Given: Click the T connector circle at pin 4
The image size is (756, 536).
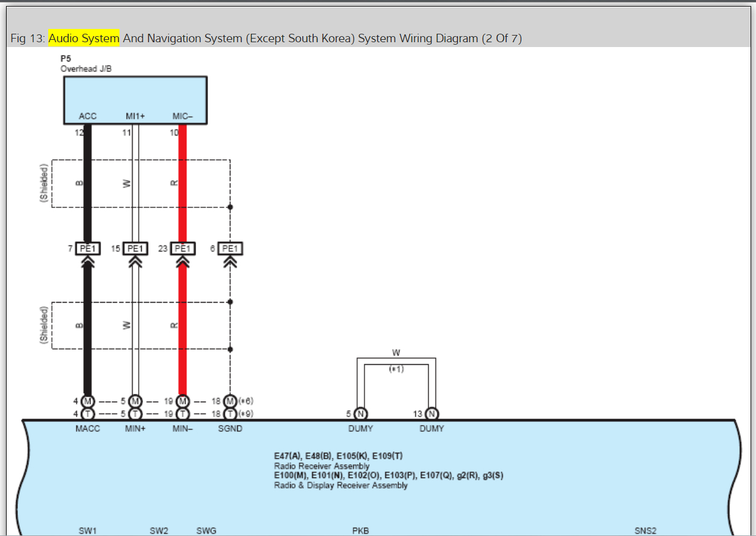Looking at the screenshot, I should pyautogui.click(x=87, y=414).
